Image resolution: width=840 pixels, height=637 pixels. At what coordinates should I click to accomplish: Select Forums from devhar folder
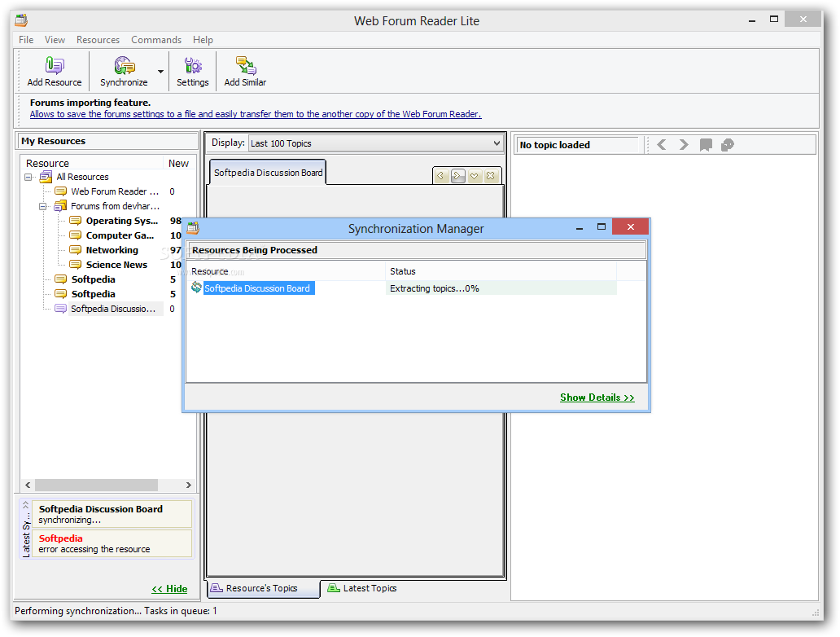tap(115, 206)
